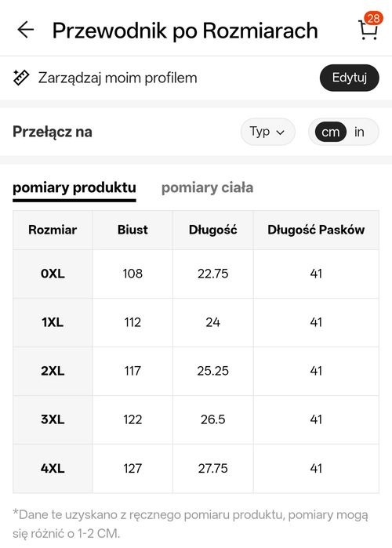
Task: Select the 3XL size row
Action: click(196, 419)
